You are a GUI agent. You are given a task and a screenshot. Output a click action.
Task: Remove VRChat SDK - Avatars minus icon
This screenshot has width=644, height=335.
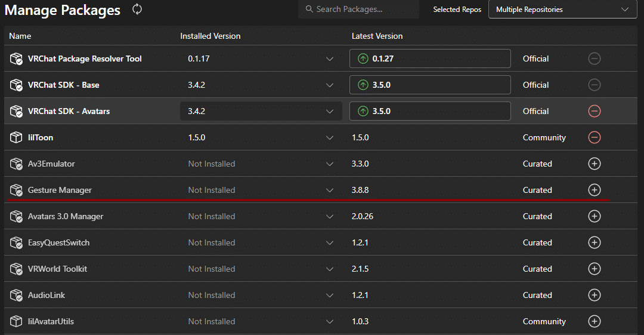click(595, 111)
